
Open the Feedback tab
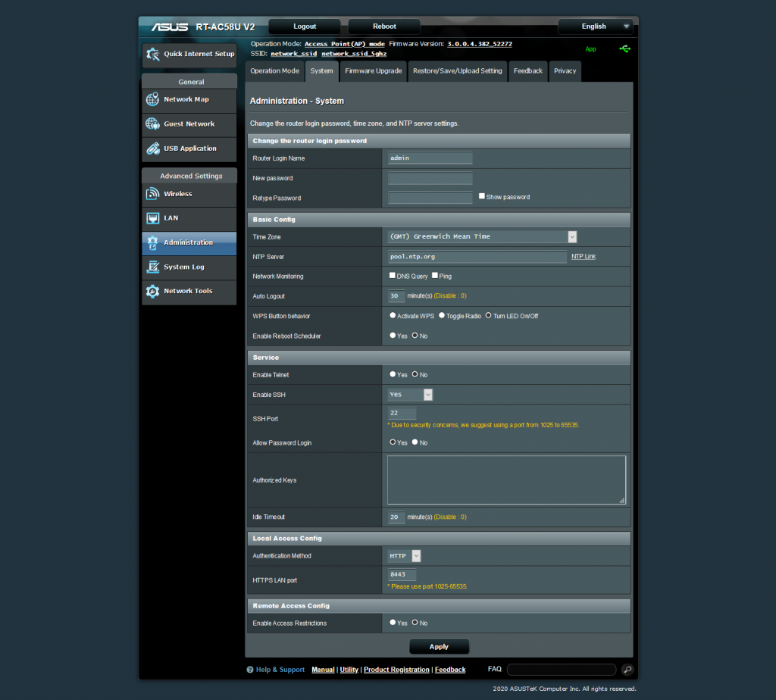528,71
